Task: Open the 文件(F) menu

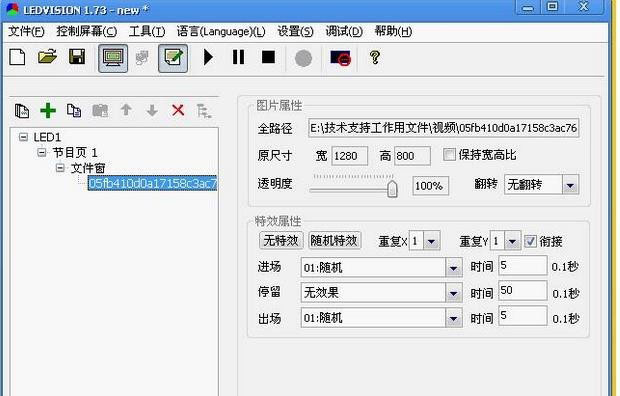Action: coord(26,31)
